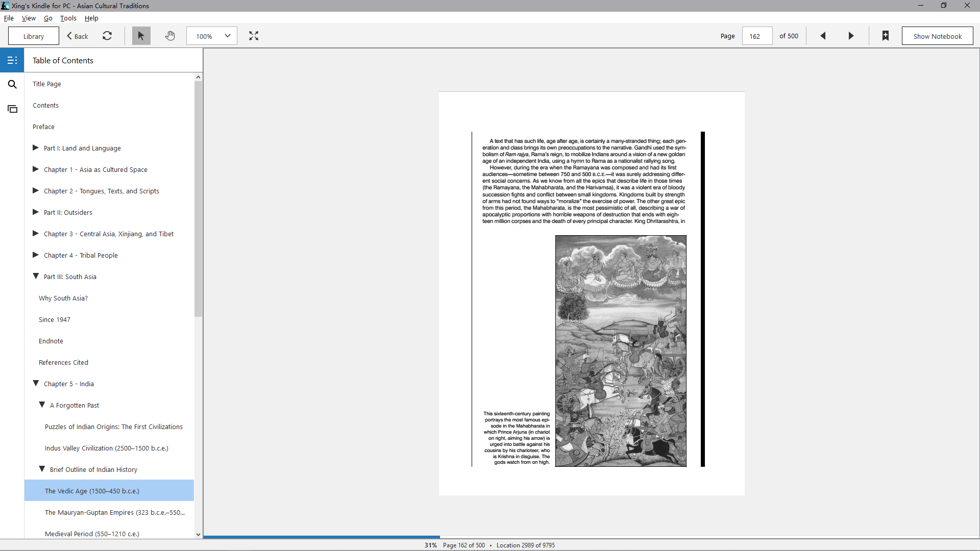The width and height of the screenshot is (980, 551).
Task: Go to Preface
Action: pos(43,127)
